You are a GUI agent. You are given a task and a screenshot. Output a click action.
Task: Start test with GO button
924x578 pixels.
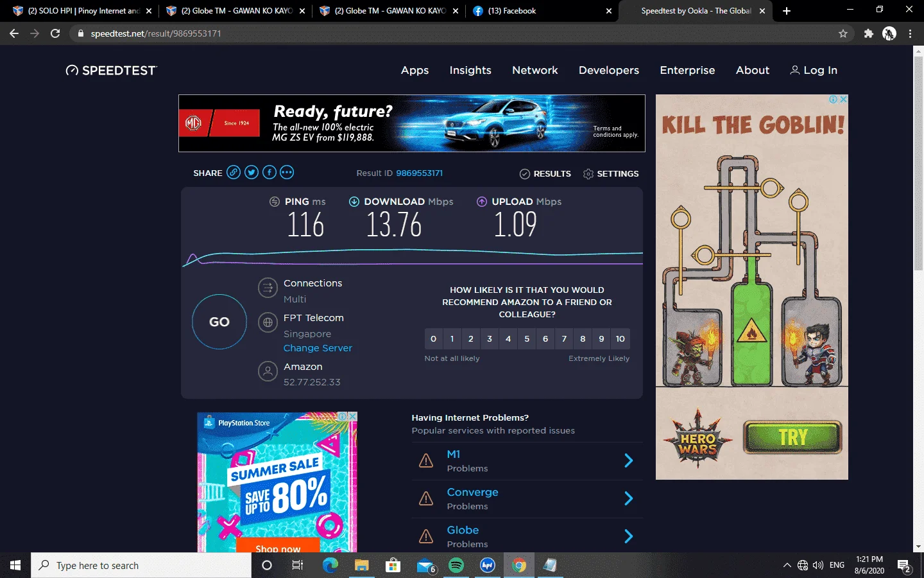point(219,322)
